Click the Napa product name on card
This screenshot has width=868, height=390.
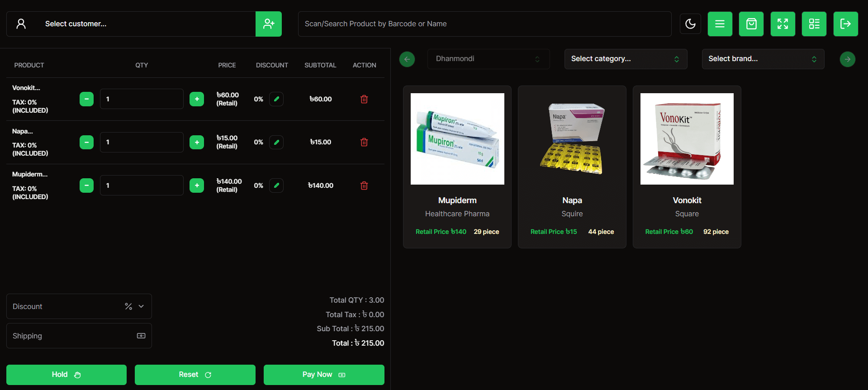(x=572, y=200)
